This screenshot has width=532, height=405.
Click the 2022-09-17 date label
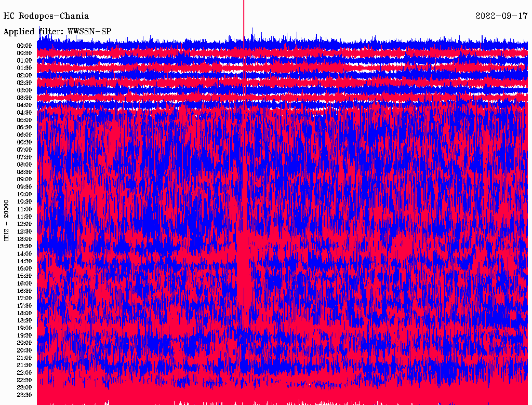(x=501, y=16)
